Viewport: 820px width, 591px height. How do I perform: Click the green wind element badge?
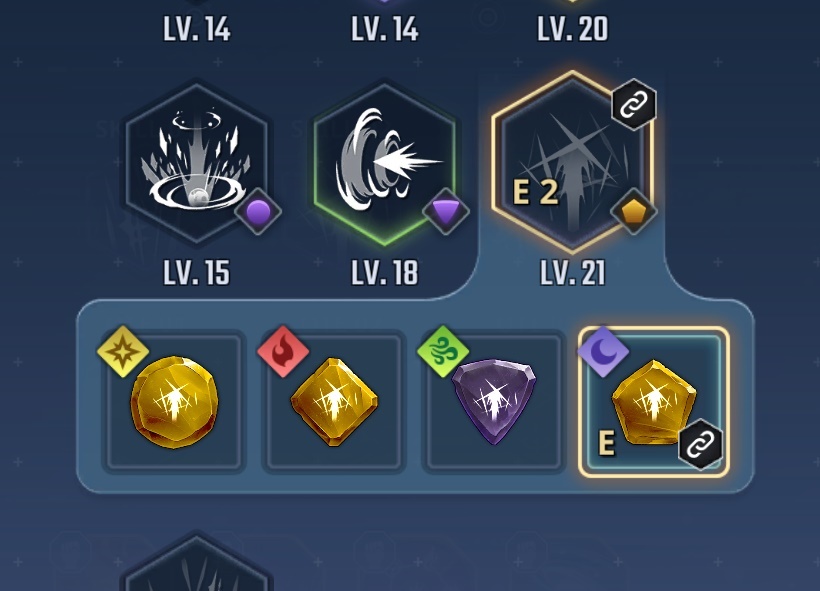(x=443, y=351)
